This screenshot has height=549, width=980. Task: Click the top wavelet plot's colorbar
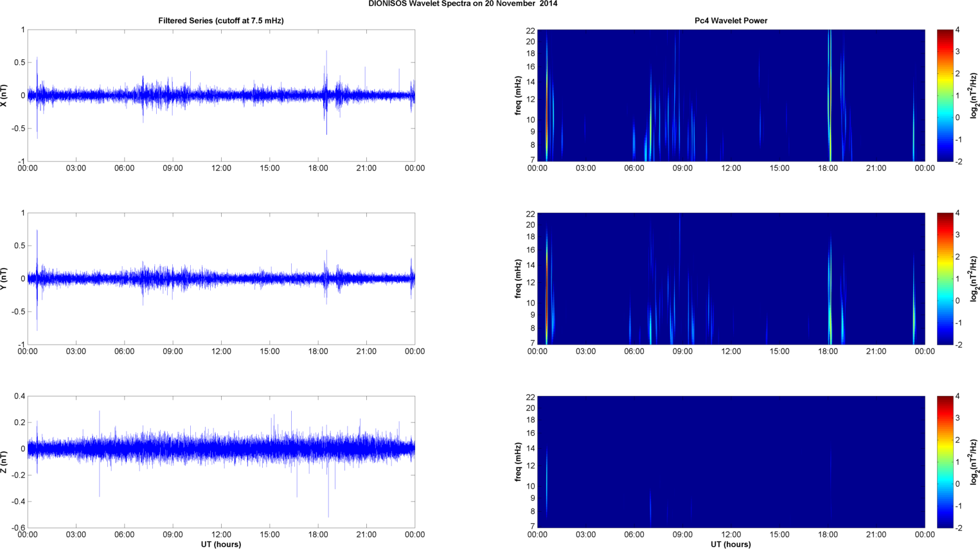[945, 95]
